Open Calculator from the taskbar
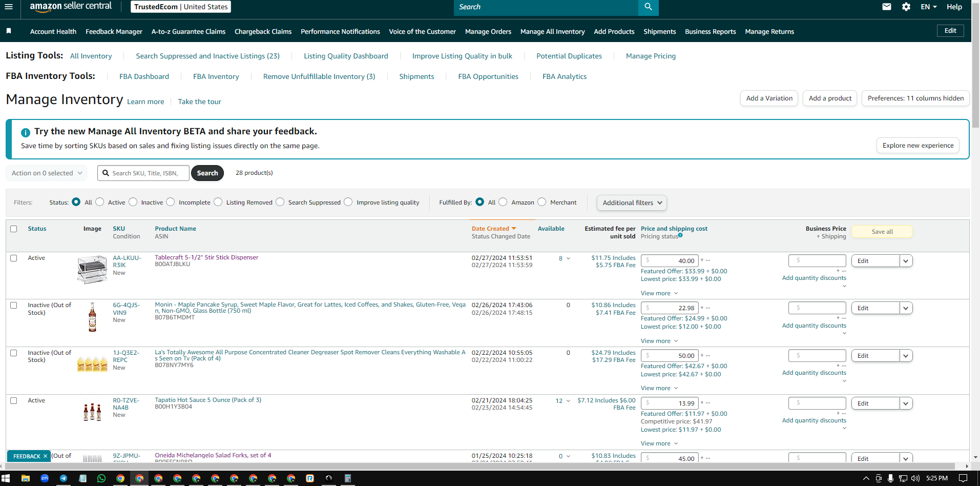980x486 pixels. (x=347, y=478)
